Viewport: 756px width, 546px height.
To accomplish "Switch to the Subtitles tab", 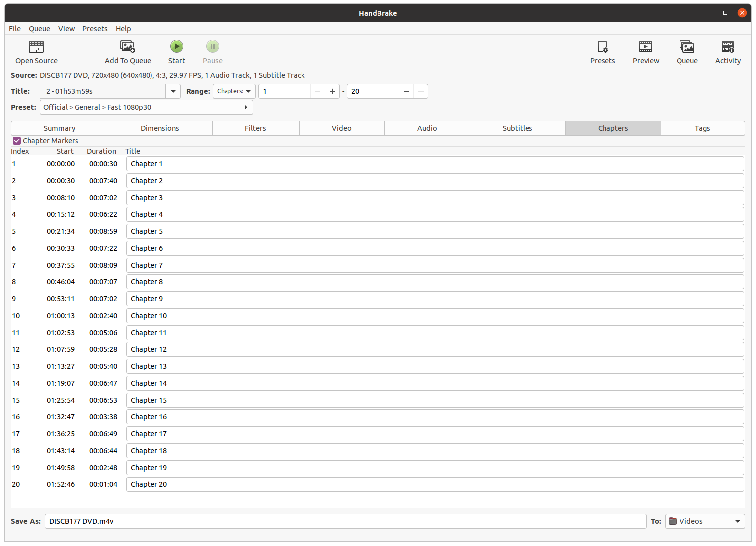I will (x=517, y=128).
